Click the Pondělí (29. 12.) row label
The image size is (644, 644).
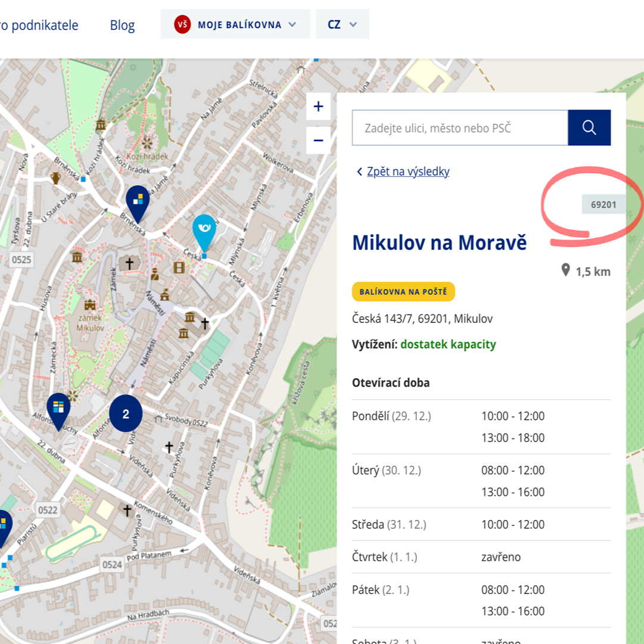[x=391, y=416]
